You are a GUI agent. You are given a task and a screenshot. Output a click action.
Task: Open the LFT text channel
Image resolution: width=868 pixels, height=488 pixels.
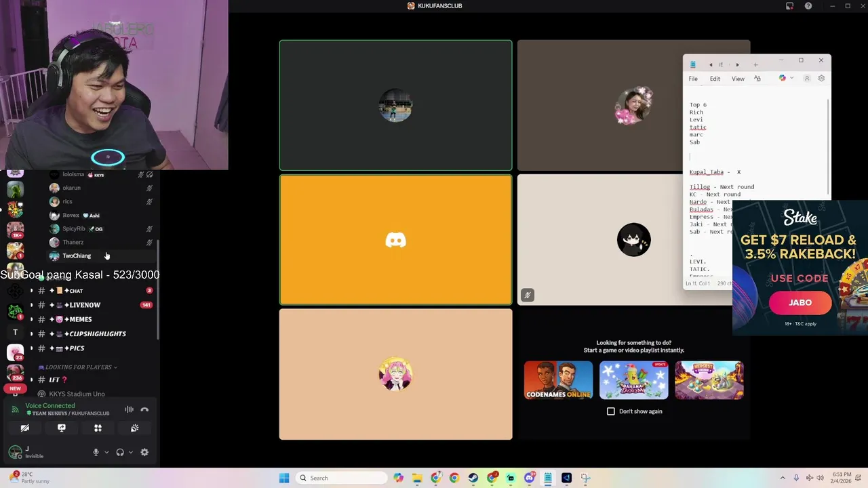(95, 380)
